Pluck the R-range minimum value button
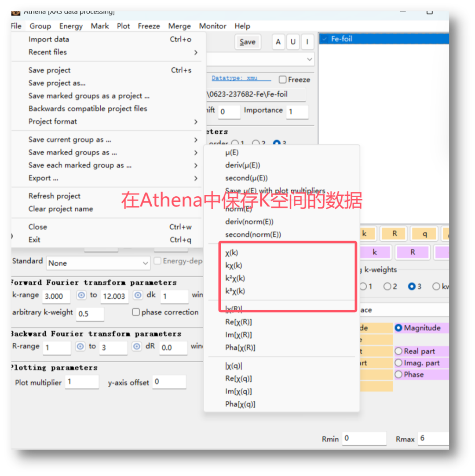 click(80, 346)
